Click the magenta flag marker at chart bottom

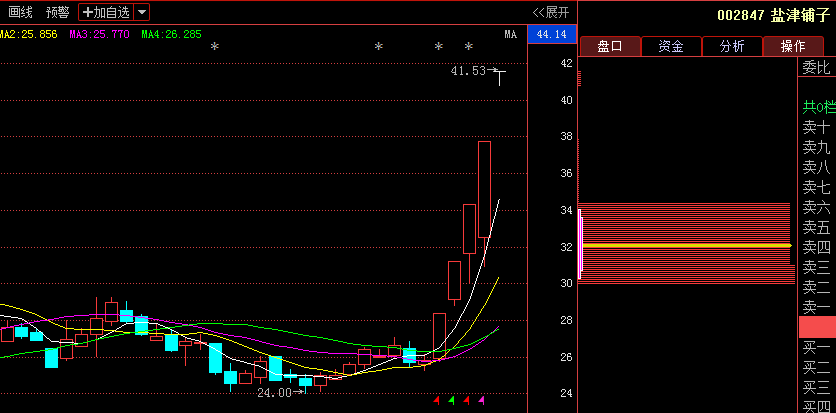pos(481,401)
